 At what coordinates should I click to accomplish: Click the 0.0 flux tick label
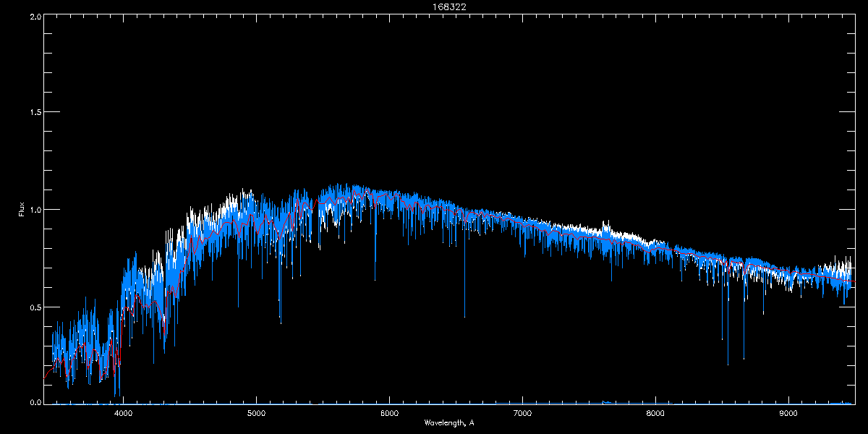34,402
